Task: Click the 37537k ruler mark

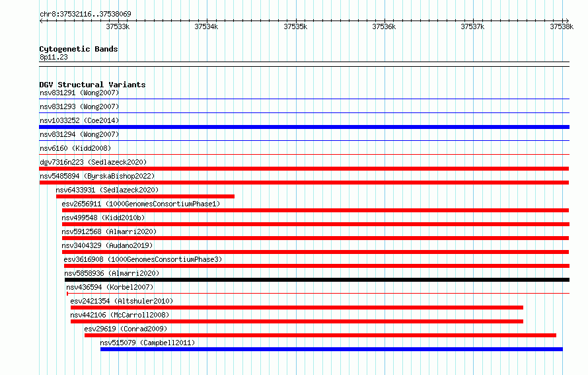Action: 472,26
